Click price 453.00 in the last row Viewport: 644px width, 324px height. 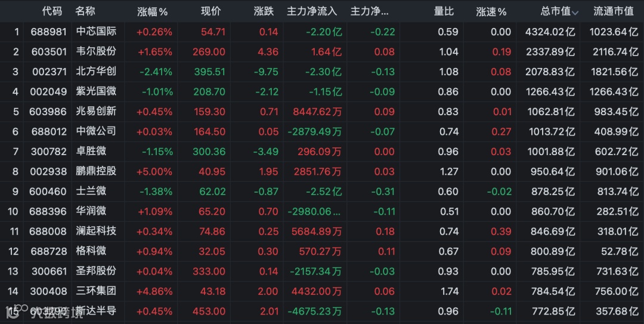[x=209, y=311]
